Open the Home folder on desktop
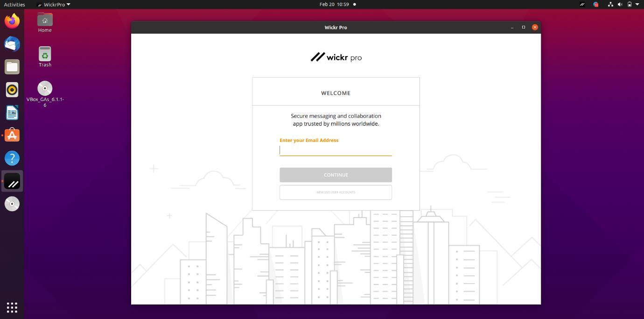This screenshot has height=319, width=644. tap(45, 23)
